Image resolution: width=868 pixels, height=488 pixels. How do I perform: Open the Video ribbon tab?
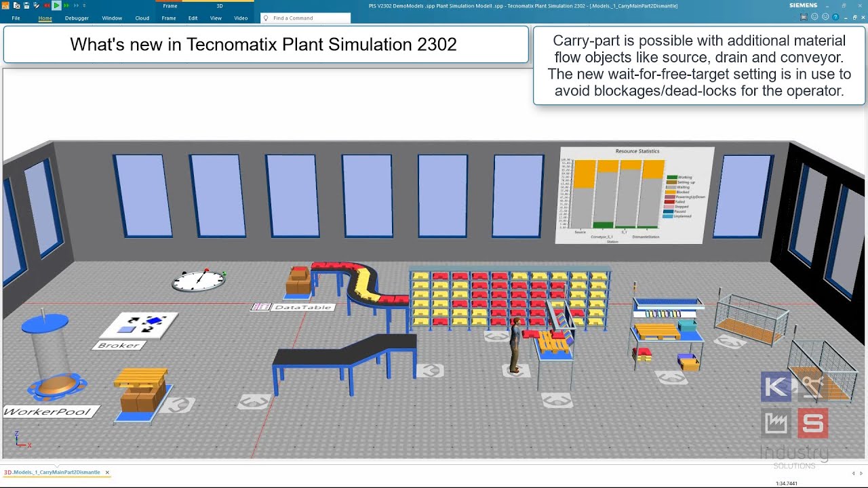241,18
